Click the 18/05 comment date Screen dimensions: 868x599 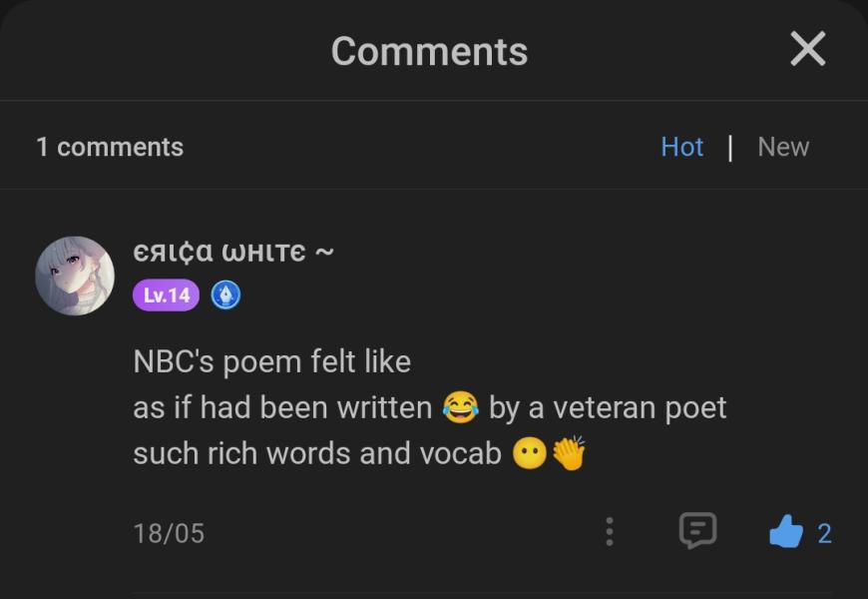point(169,533)
